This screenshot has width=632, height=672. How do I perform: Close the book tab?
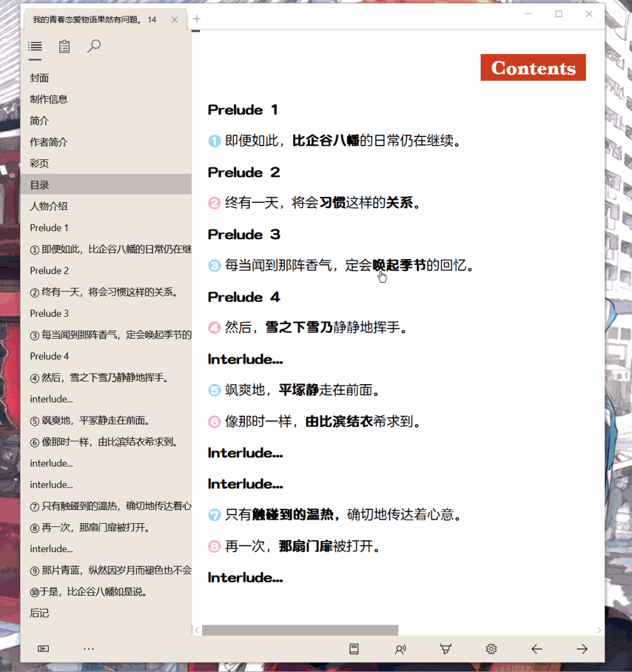point(174,19)
